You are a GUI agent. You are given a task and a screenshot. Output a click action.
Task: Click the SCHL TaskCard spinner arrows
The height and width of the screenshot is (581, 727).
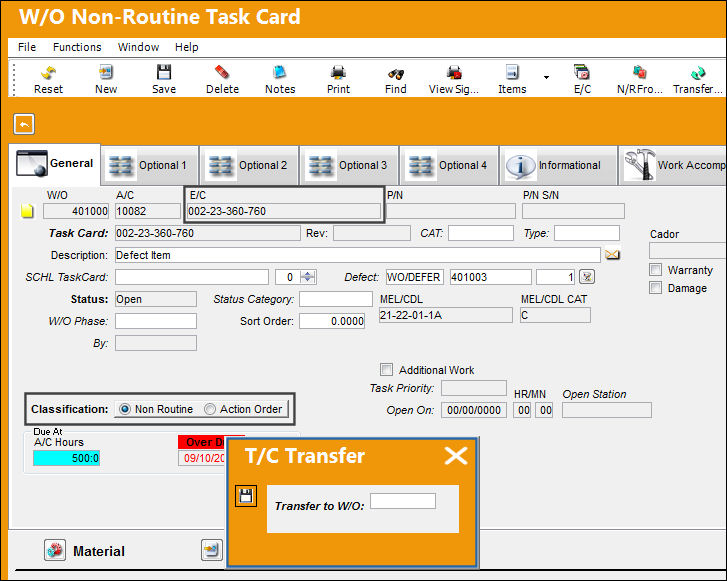click(308, 277)
